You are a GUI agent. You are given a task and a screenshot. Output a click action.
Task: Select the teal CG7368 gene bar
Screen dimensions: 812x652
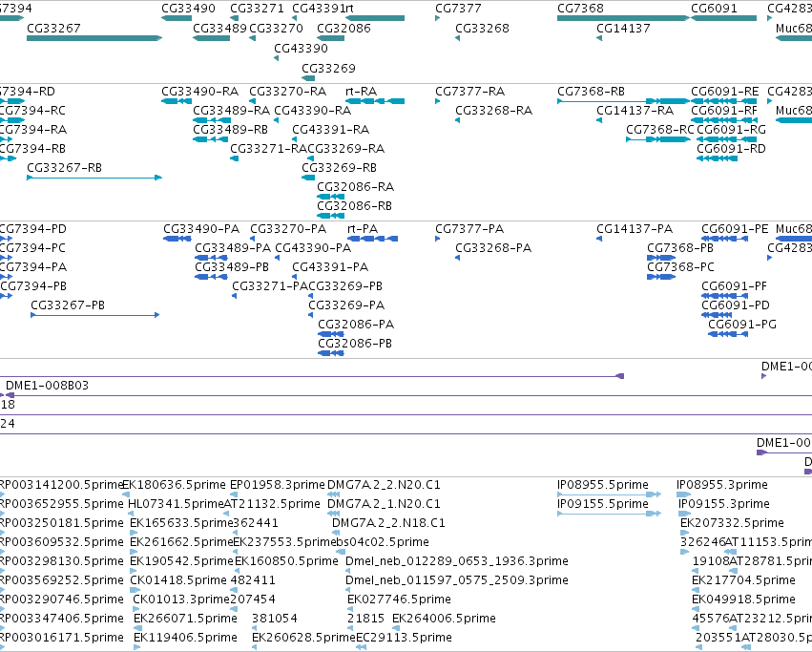click(623, 18)
